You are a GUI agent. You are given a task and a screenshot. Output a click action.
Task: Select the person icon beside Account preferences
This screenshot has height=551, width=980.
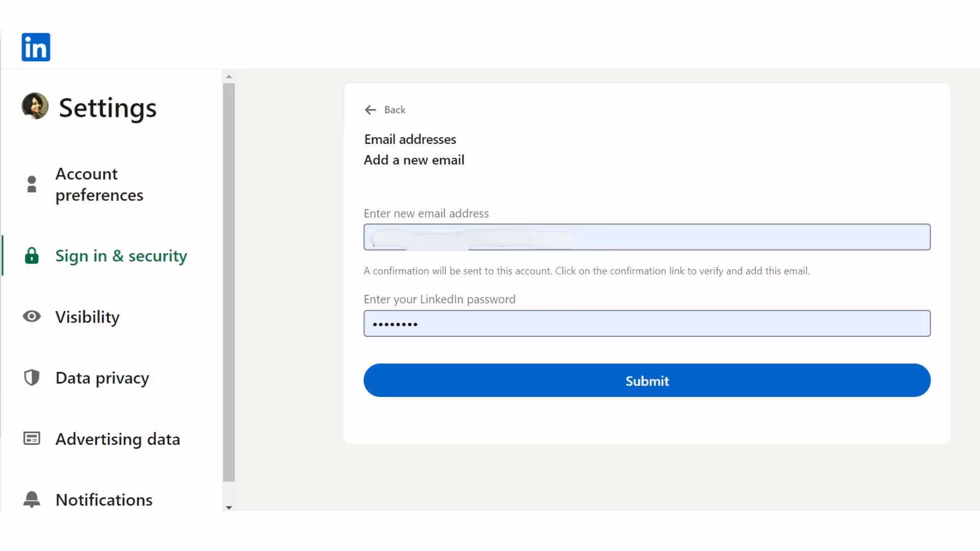coord(32,184)
